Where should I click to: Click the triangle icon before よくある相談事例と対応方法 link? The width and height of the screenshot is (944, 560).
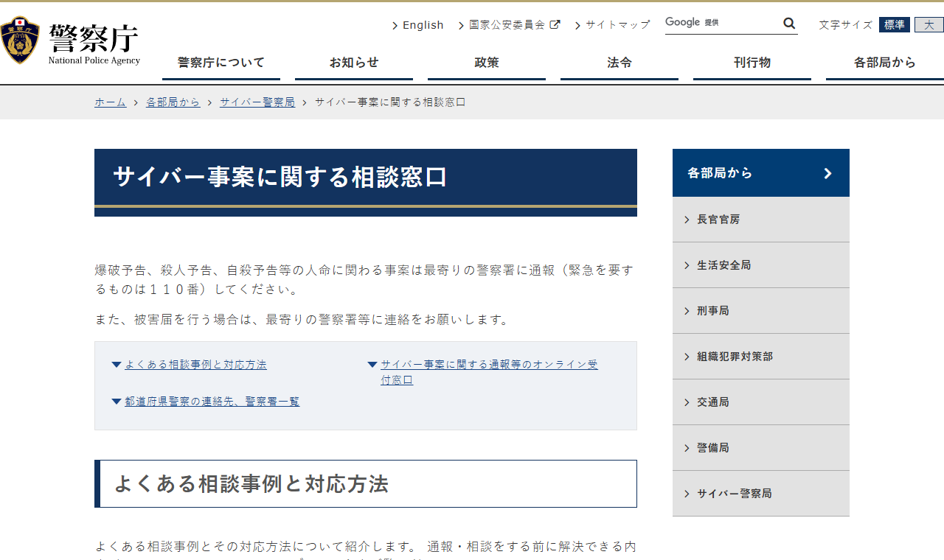pos(117,365)
